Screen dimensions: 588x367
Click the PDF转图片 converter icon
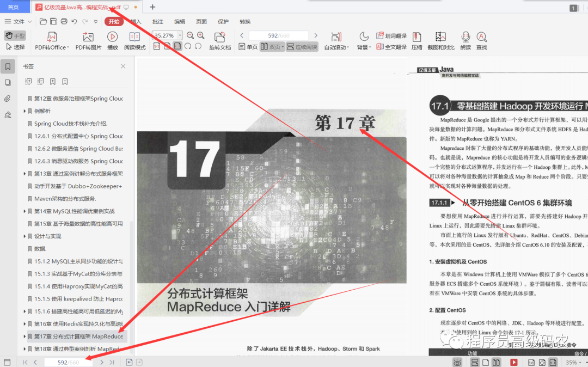click(x=88, y=37)
